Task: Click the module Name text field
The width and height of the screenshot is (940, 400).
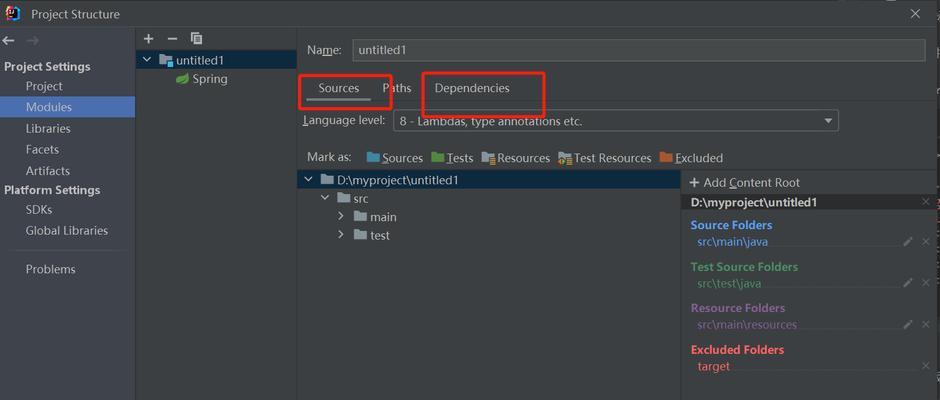Action: click(638, 50)
